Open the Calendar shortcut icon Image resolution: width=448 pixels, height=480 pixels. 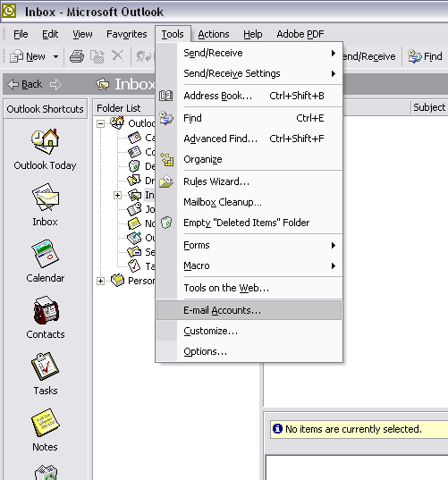point(46,254)
